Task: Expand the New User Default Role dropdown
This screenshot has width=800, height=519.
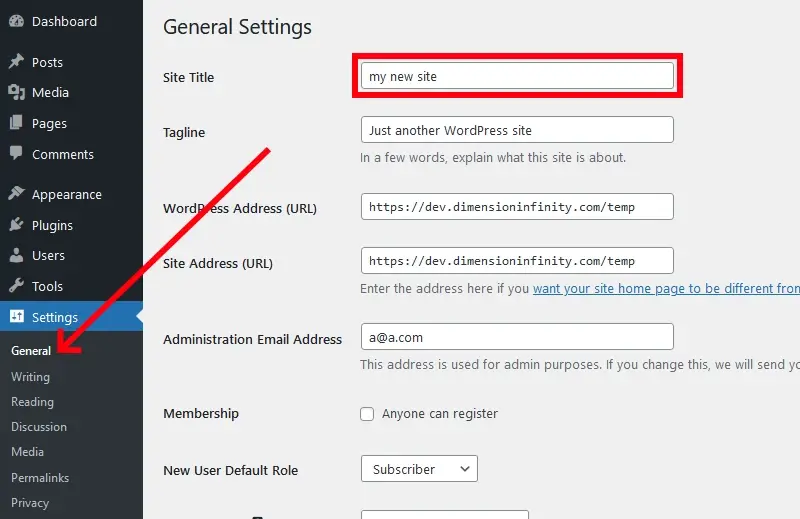Action: 419,468
